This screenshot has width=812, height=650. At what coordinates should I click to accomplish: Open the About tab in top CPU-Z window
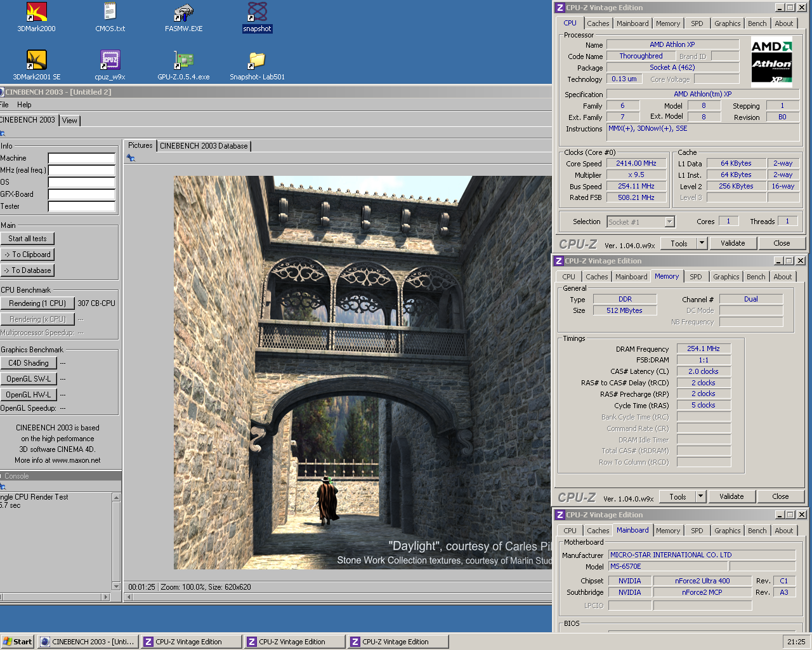coord(783,23)
